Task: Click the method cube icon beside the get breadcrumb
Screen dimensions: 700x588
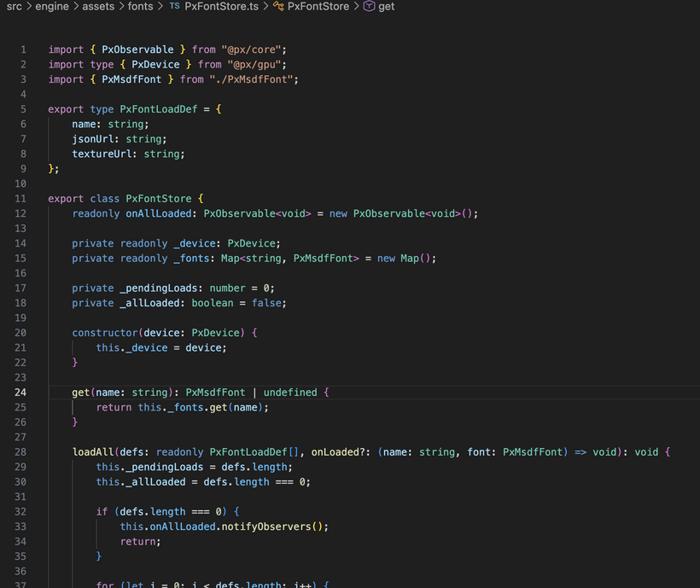Action: pyautogui.click(x=369, y=6)
